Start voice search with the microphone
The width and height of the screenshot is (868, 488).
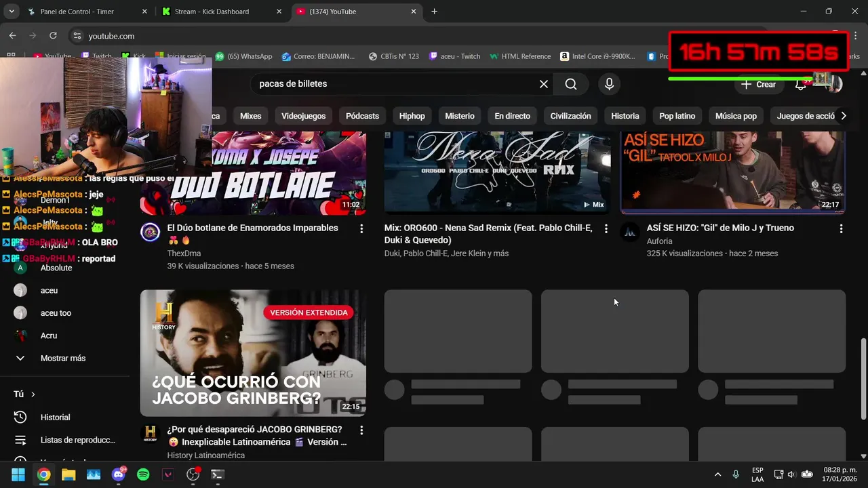tap(609, 84)
